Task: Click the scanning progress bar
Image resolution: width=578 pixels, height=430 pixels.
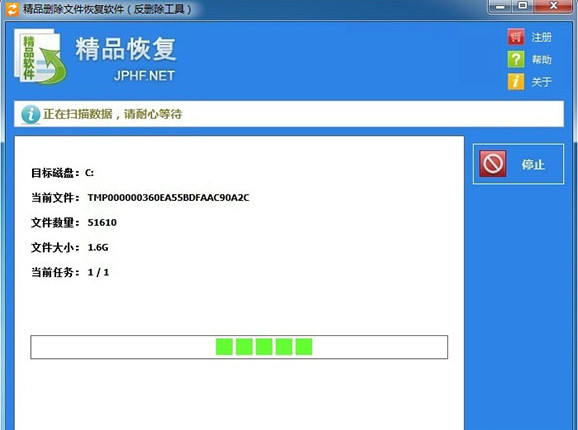Action: 239,347
